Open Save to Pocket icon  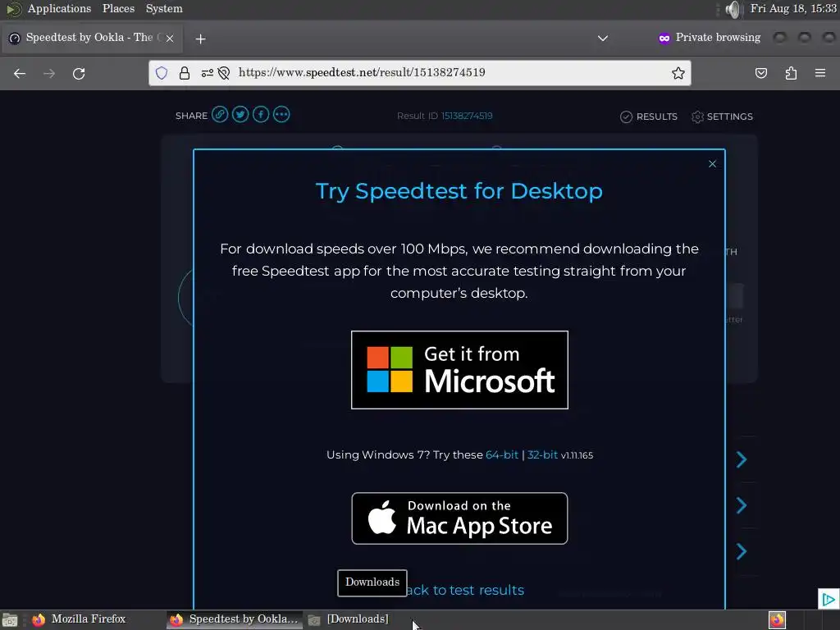click(761, 73)
